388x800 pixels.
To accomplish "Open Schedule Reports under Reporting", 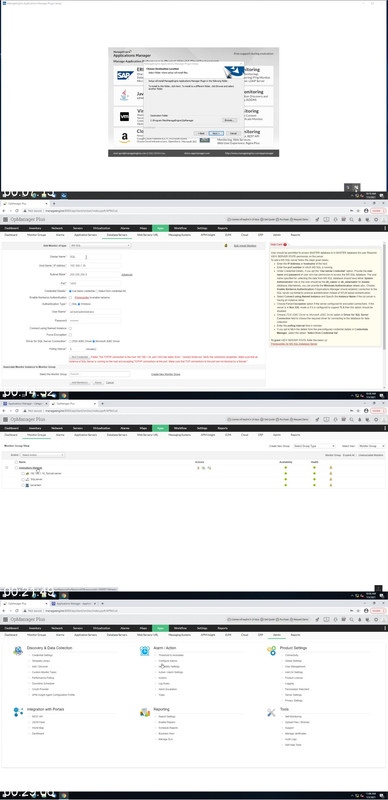I will coord(168,728).
